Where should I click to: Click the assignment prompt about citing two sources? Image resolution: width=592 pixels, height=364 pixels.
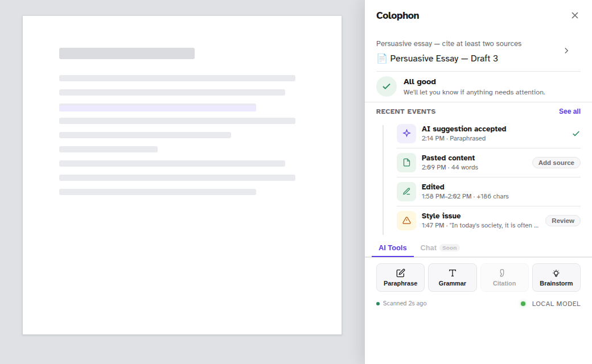pos(449,44)
